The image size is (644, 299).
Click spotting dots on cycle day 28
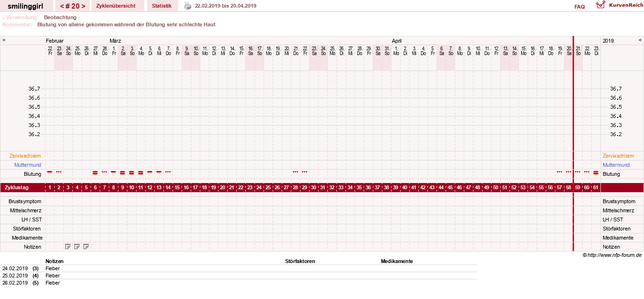296,172
